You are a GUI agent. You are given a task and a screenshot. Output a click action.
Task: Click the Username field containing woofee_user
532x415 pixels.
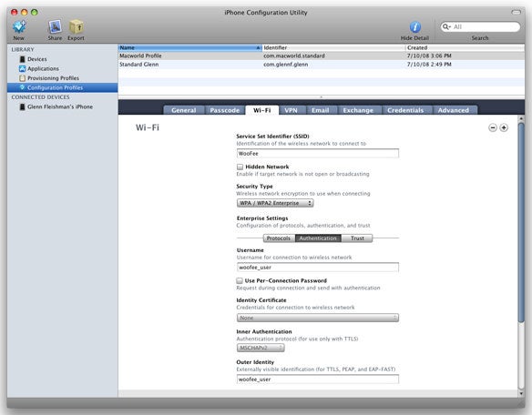click(318, 268)
